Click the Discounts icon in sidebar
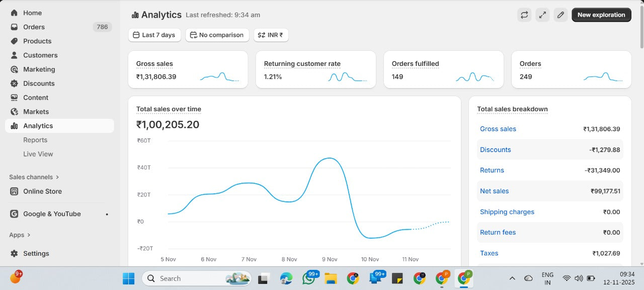This screenshot has height=290, width=644. [x=14, y=84]
